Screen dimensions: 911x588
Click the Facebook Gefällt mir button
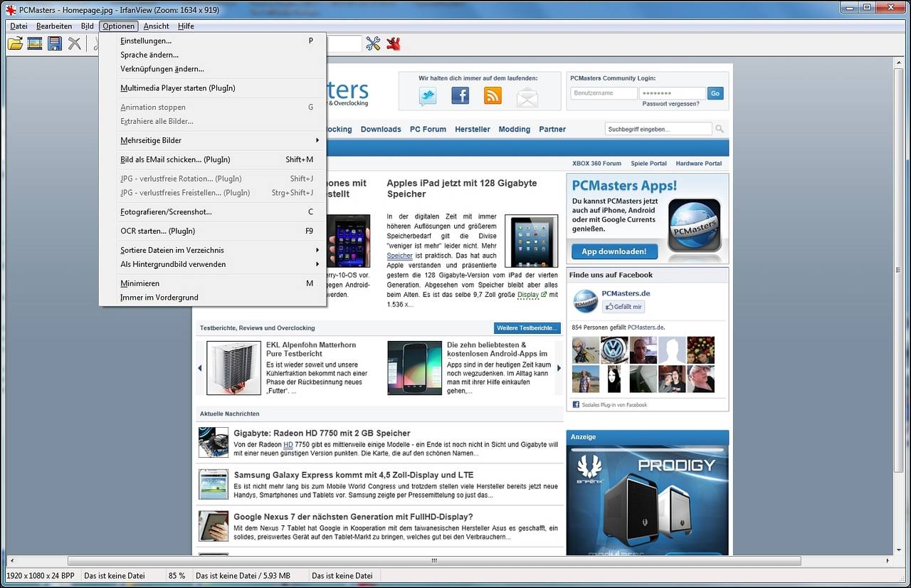click(623, 307)
